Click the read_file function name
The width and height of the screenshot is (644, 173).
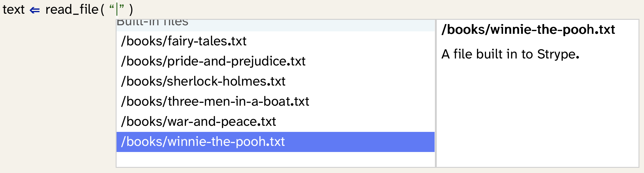(x=72, y=9)
